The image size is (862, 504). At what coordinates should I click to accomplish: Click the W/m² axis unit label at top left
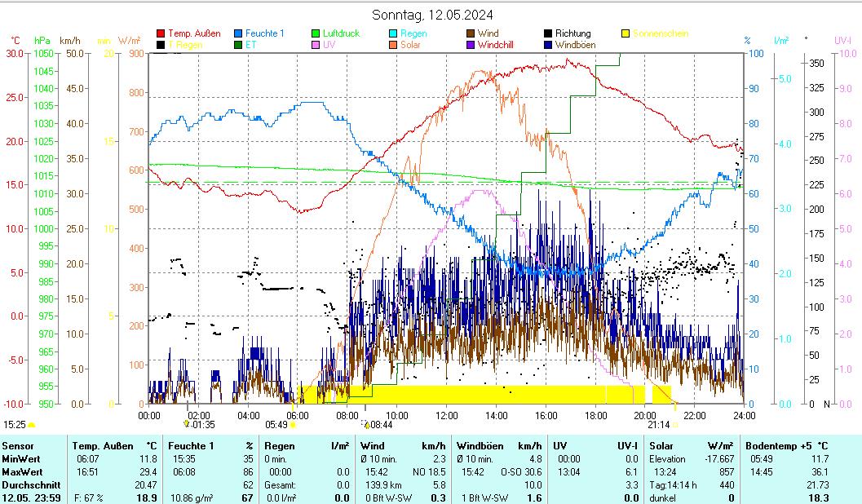pos(129,41)
